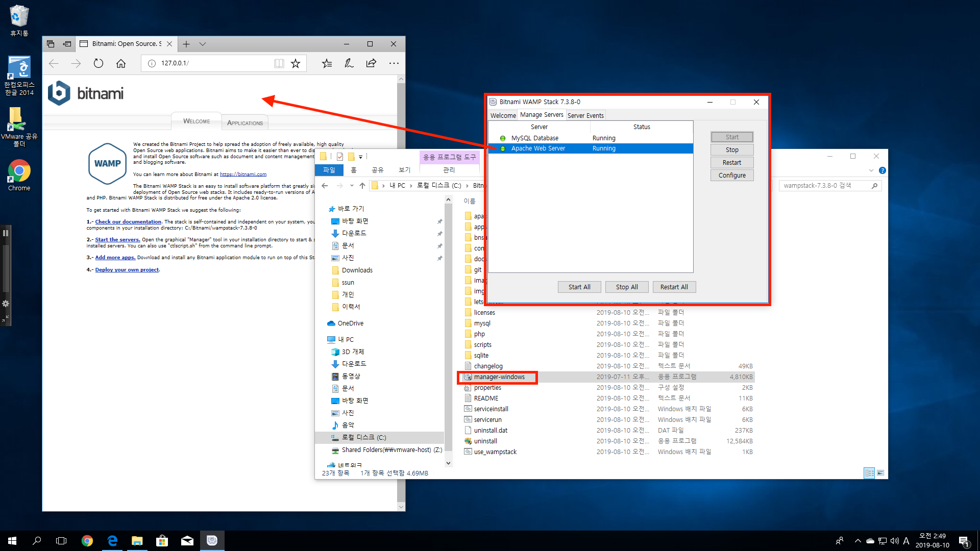
Task: Select Apache Web Server row
Action: point(591,148)
